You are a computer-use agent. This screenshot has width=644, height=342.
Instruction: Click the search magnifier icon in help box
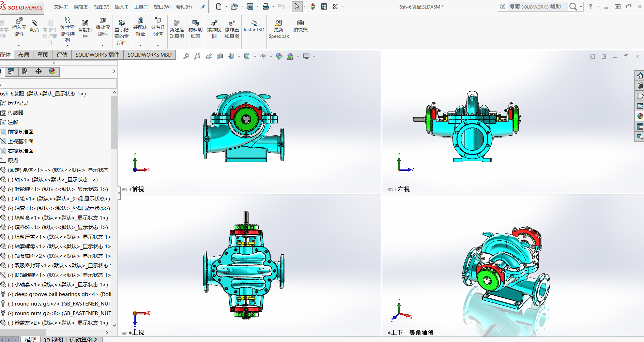coord(573,6)
